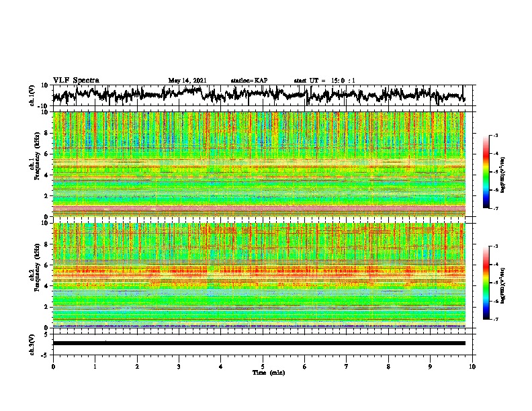Click the "start UT = 15:0 :1" header text

tap(324, 81)
